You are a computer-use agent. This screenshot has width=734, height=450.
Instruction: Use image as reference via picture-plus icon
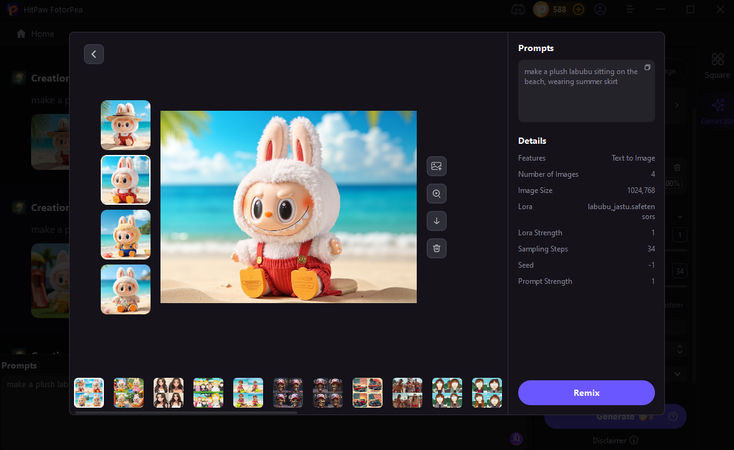click(x=436, y=166)
